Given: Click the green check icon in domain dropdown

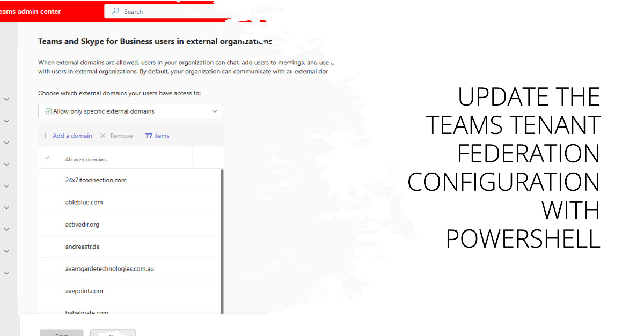Looking at the screenshot, I should 49,111.
